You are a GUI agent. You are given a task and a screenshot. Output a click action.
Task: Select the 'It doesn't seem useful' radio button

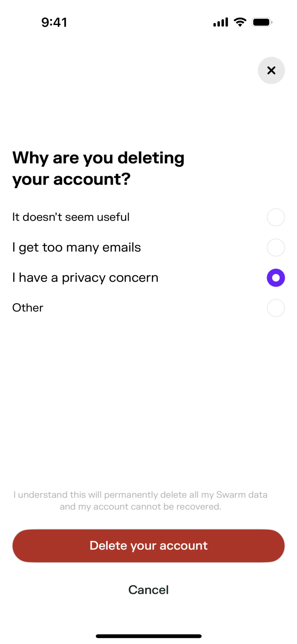tap(275, 217)
